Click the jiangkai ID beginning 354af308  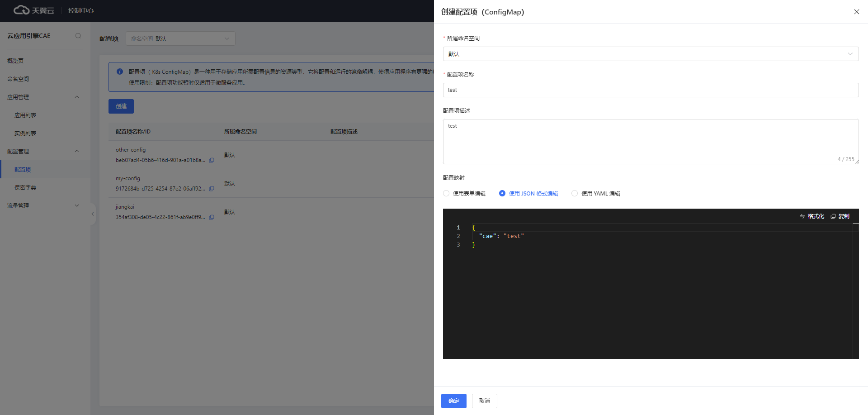click(x=160, y=217)
